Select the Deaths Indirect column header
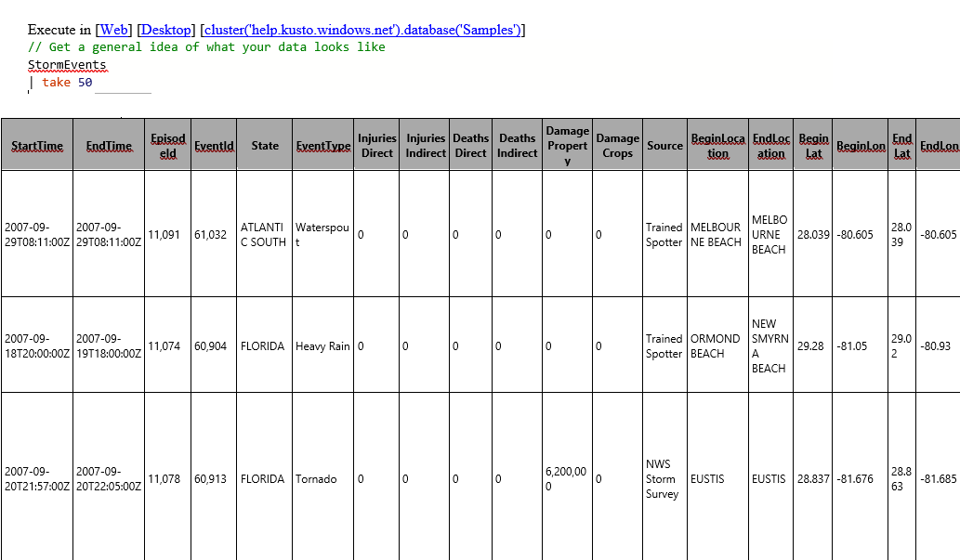 point(518,145)
